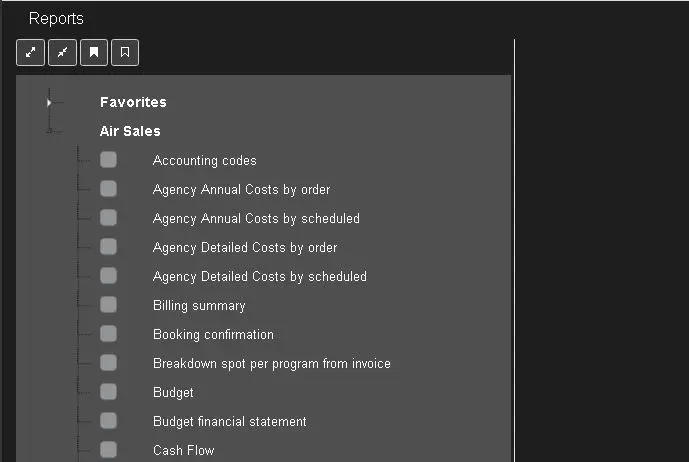Click the outlined bookmark toolbar icon
Viewport: 689px width, 462px height.
click(x=125, y=53)
